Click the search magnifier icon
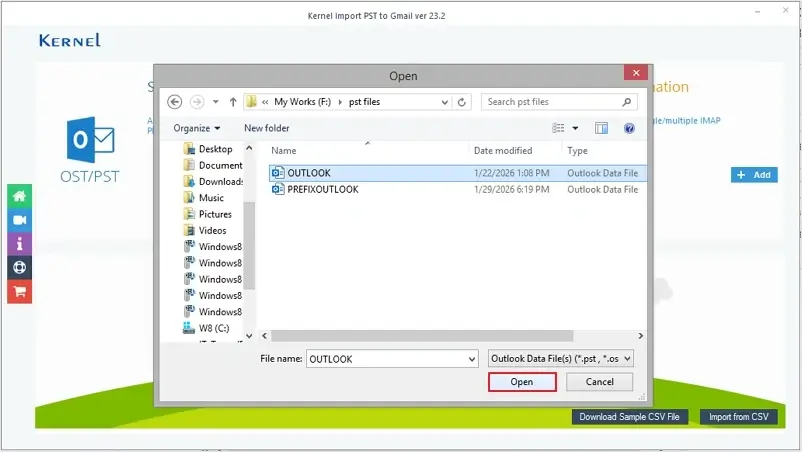 [x=627, y=102]
